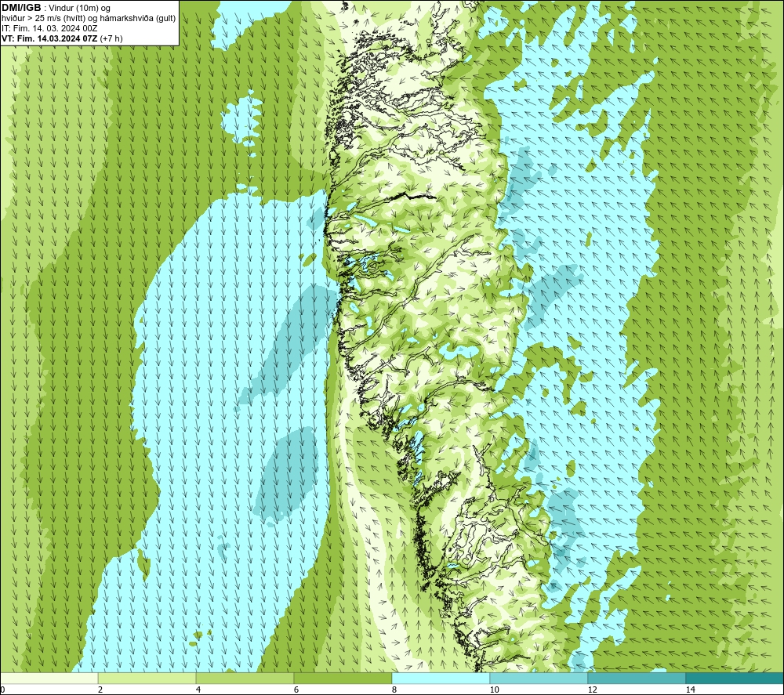Click the '12' scale label
Viewport: 784px width, 695px height.
coord(592,690)
